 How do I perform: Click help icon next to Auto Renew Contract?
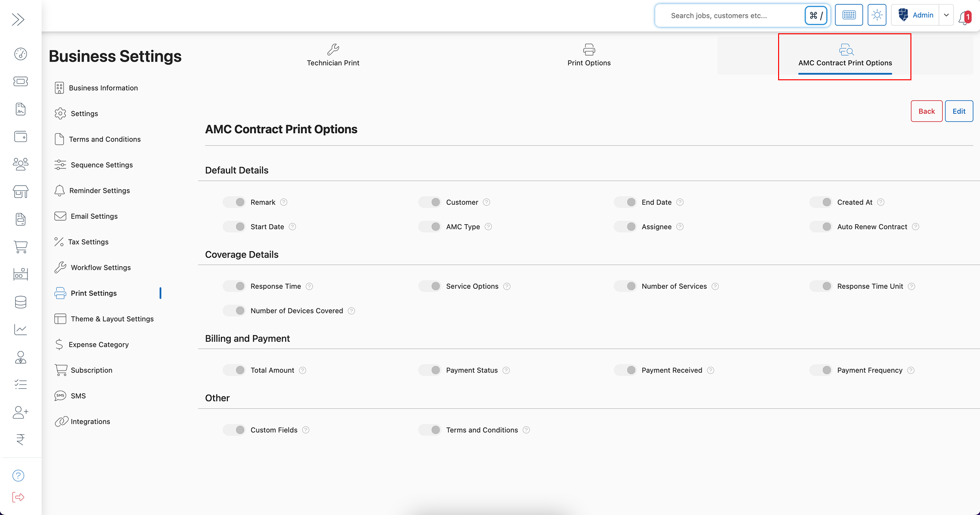915,227
